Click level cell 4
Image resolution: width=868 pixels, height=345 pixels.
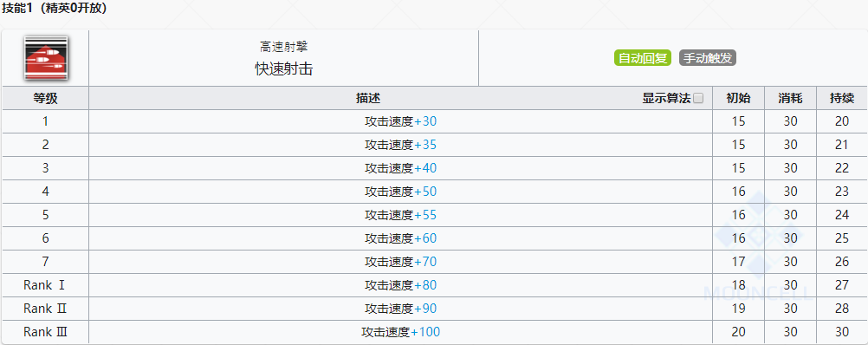point(45,192)
